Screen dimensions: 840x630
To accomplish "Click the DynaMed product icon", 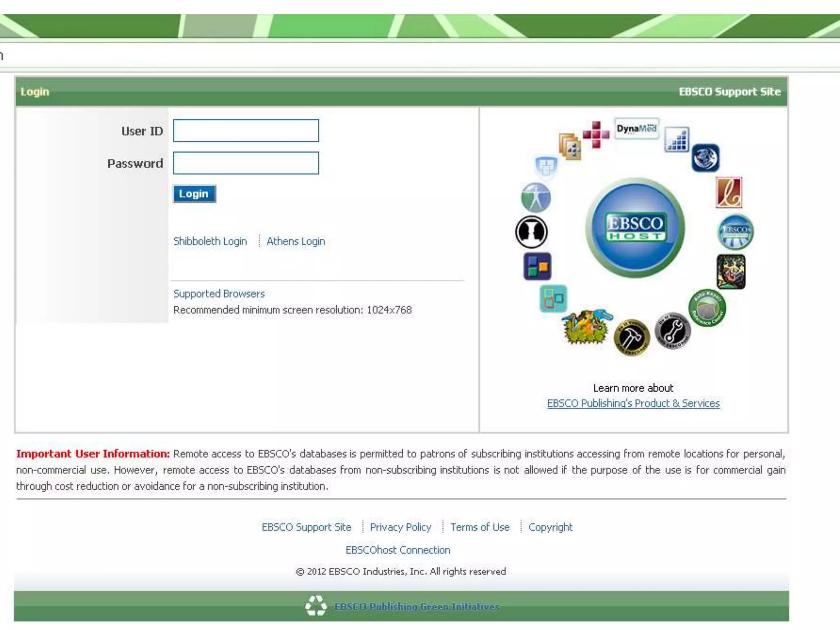I will pos(636,129).
